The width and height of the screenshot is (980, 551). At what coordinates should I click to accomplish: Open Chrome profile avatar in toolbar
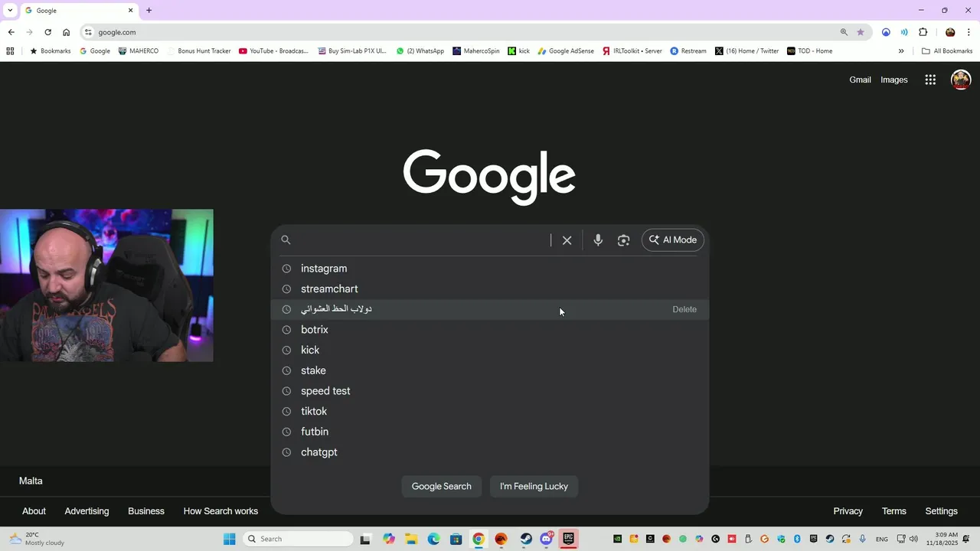[950, 32]
